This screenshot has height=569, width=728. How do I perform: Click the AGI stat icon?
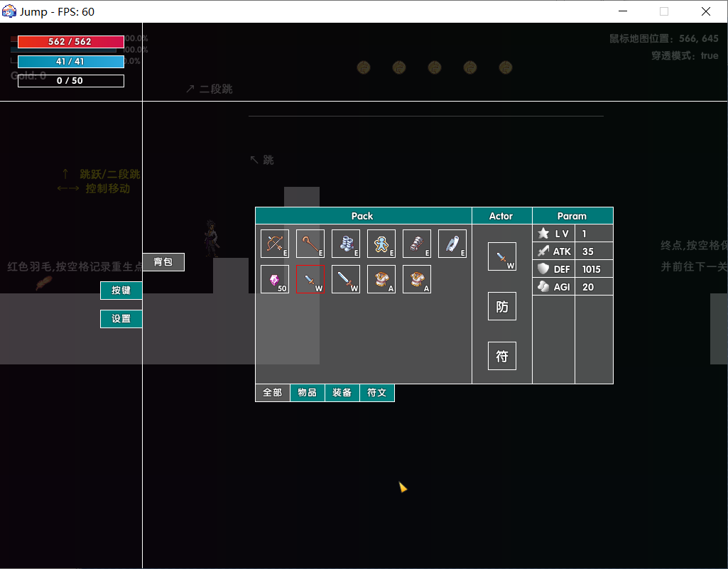(x=543, y=286)
